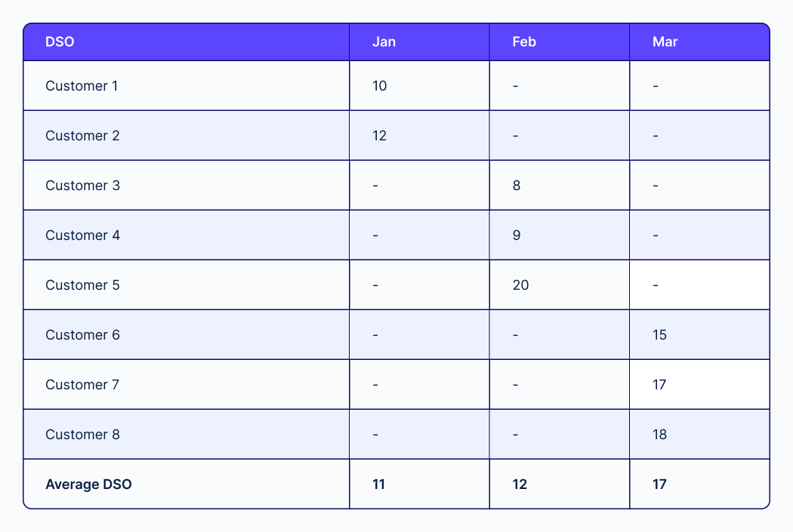Click Customer 8 Mar value 18
Screen dimensions: 793x532
coord(659,434)
